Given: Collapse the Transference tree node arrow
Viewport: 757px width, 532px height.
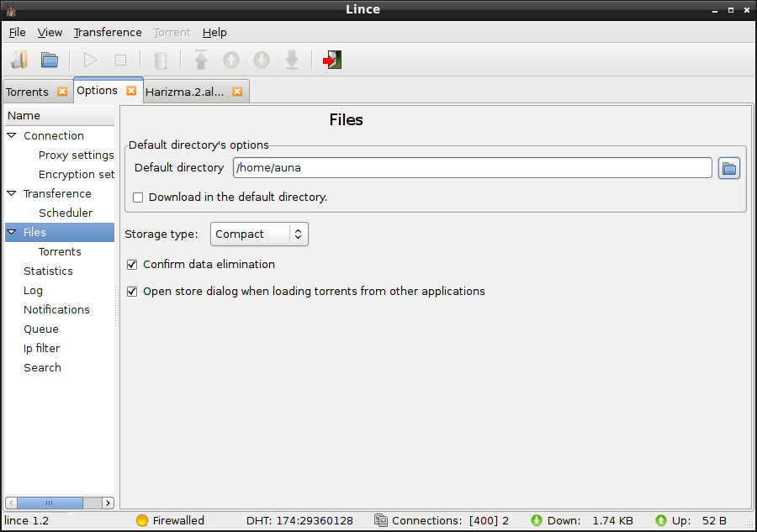Looking at the screenshot, I should tap(12, 193).
